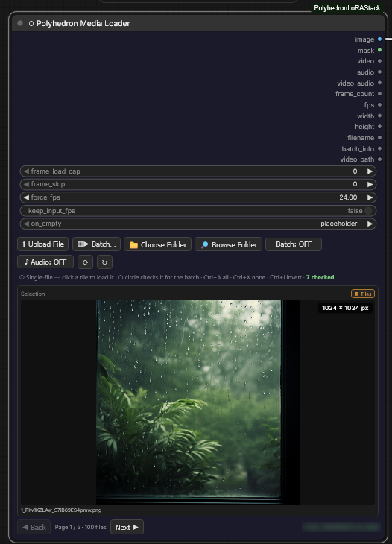Click the 'Page 1 / 5 · 100 files' text
Image resolution: width=392 pixels, height=544 pixels.
pos(80,527)
